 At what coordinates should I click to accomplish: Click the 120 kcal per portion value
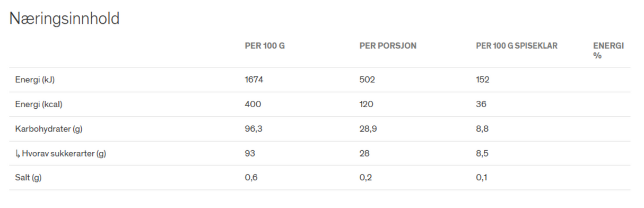point(366,105)
